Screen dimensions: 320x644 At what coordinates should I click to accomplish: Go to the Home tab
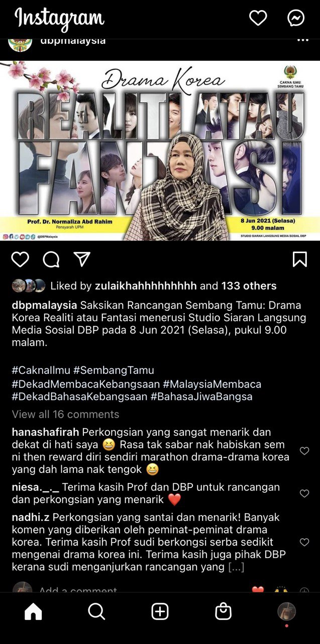pos(33,611)
